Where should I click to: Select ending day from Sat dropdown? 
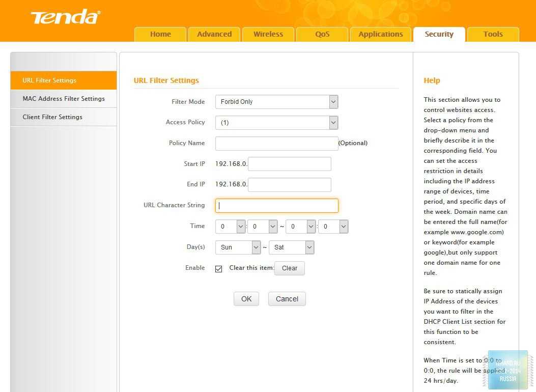click(x=291, y=247)
